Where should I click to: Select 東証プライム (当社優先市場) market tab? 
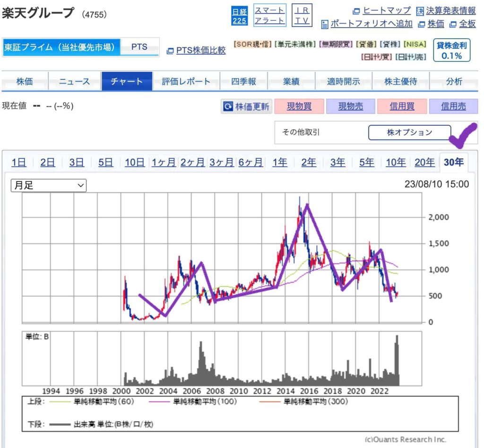pos(61,47)
